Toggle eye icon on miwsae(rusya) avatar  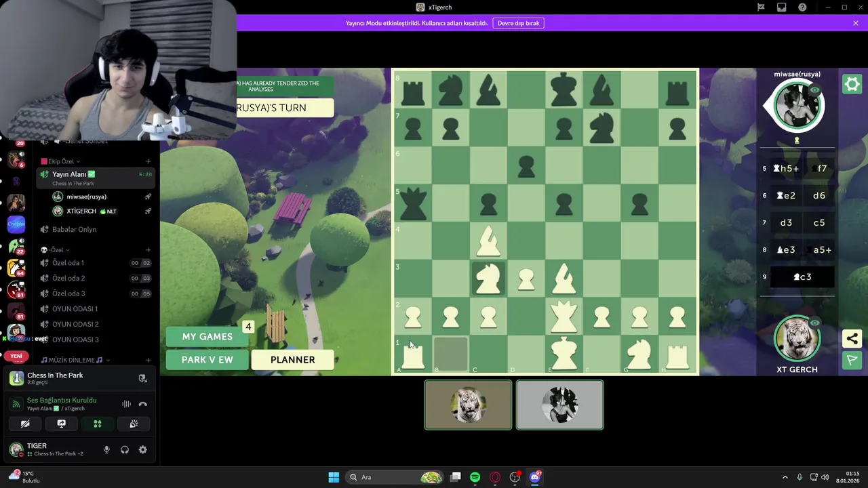point(815,90)
